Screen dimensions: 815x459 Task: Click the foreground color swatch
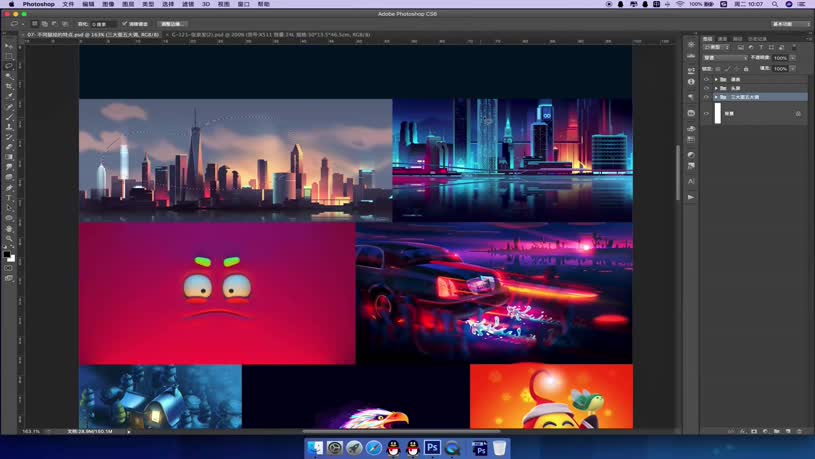click(x=7, y=255)
